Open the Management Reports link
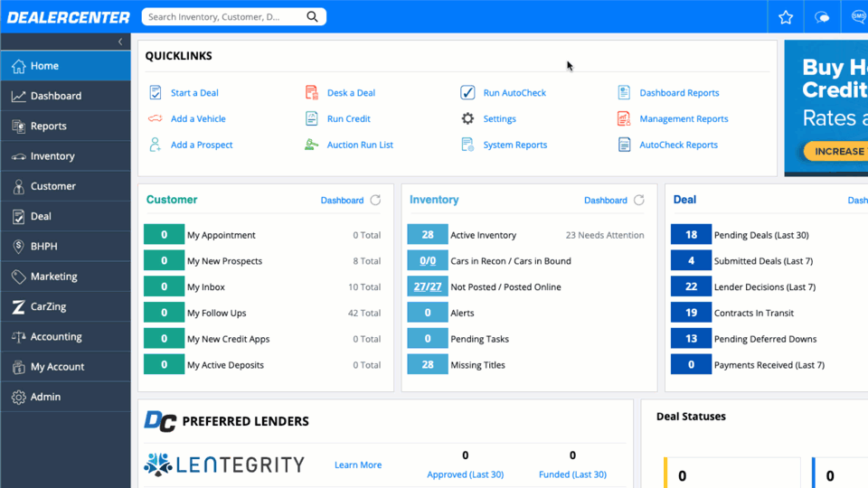868x488 pixels. 684,118
